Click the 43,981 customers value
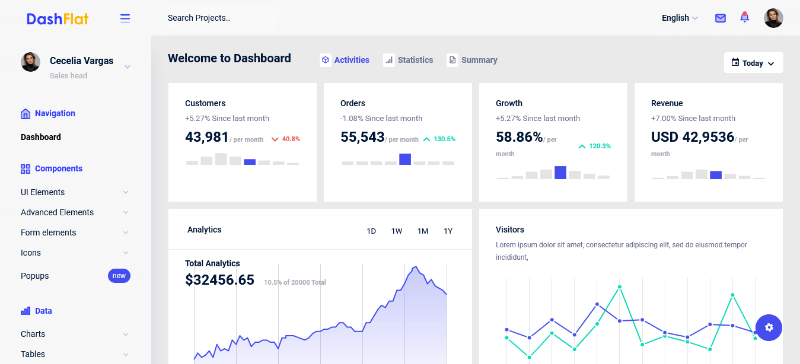The image size is (800, 364). tap(207, 137)
